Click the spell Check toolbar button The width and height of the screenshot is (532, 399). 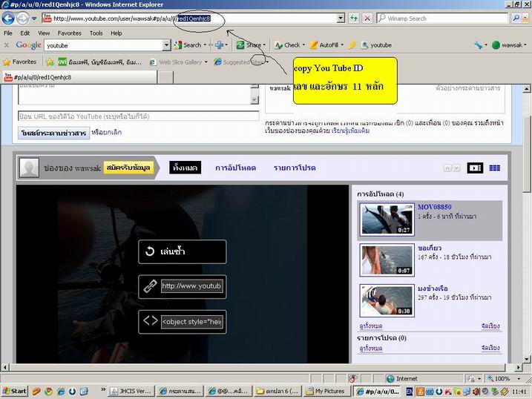(x=289, y=45)
